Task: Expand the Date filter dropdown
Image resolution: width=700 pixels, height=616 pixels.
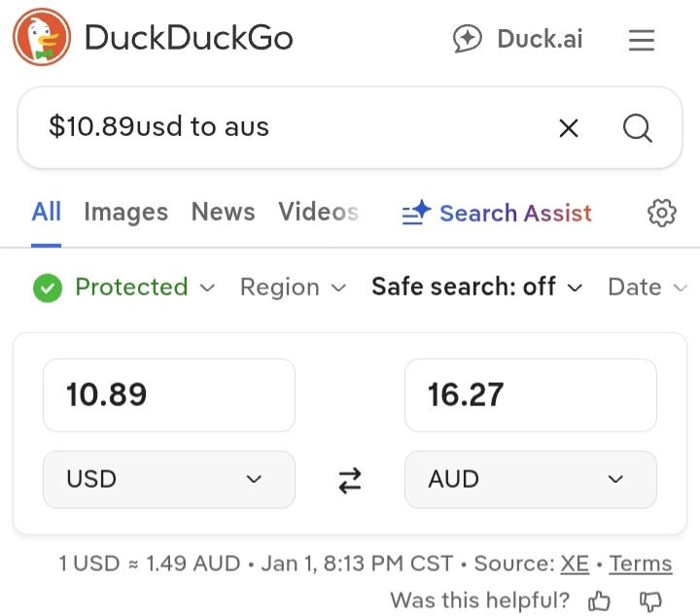Action: 647,288
